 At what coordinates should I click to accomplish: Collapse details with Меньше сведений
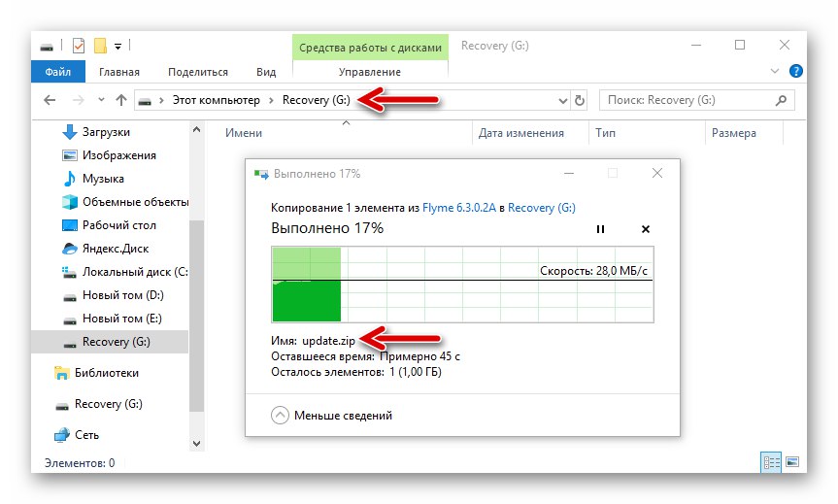pyautogui.click(x=331, y=416)
